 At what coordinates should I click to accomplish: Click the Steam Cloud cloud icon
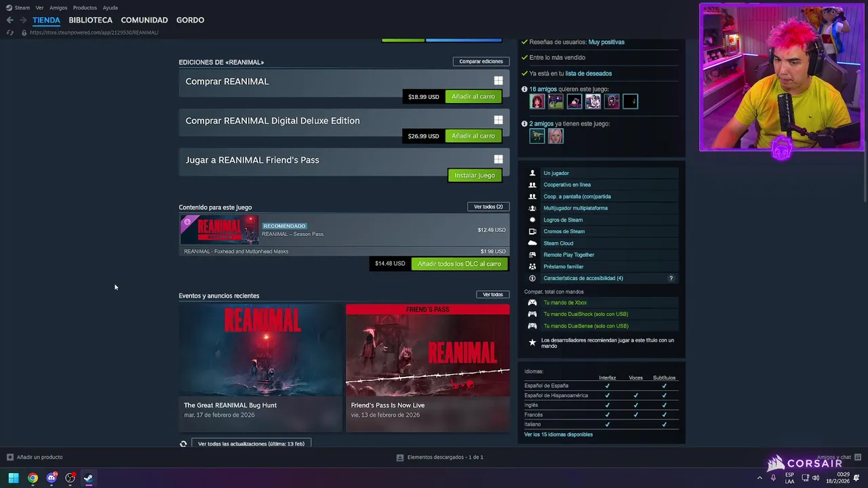click(532, 243)
